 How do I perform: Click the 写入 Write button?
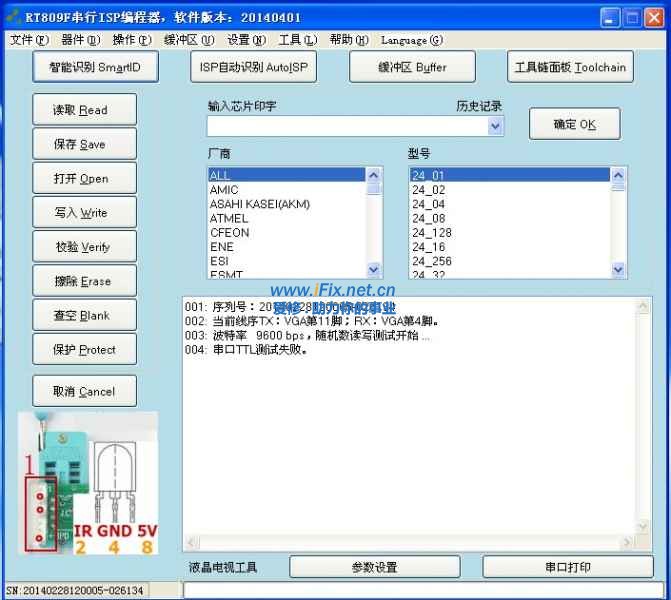(x=85, y=213)
